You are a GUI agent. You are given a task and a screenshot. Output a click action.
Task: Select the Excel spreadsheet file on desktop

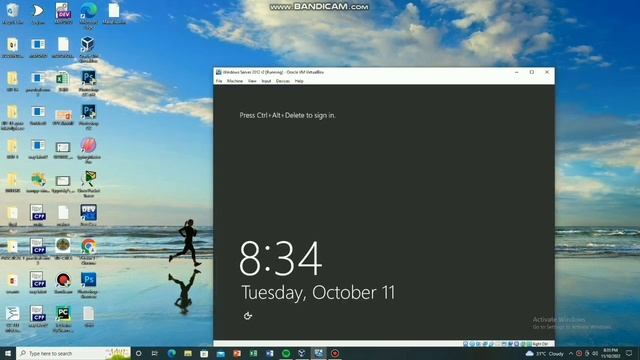pyautogui.click(x=63, y=81)
